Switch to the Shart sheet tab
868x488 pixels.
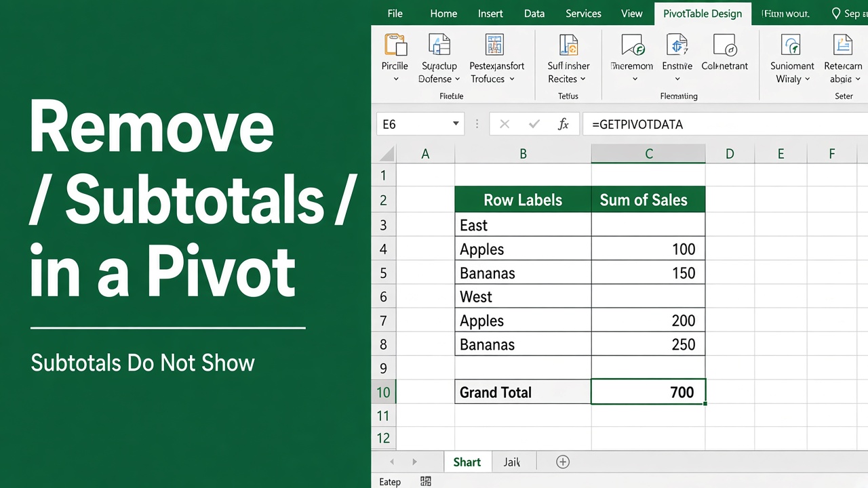(x=467, y=462)
